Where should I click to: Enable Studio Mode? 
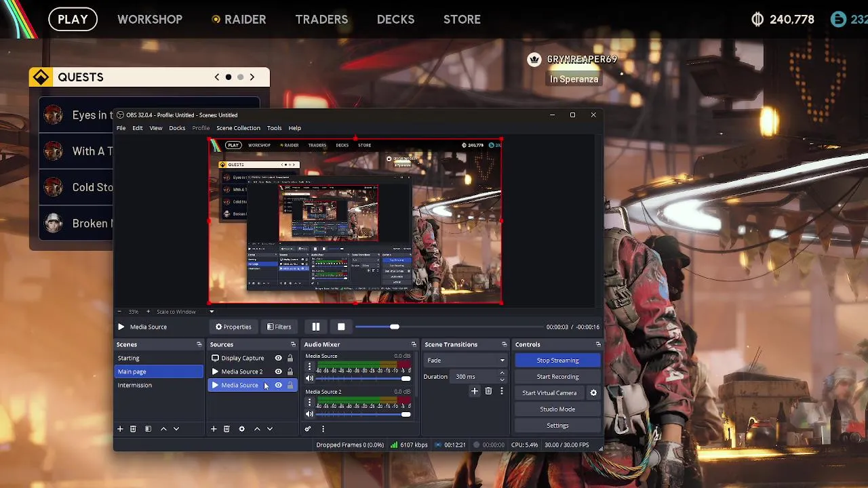pos(557,409)
